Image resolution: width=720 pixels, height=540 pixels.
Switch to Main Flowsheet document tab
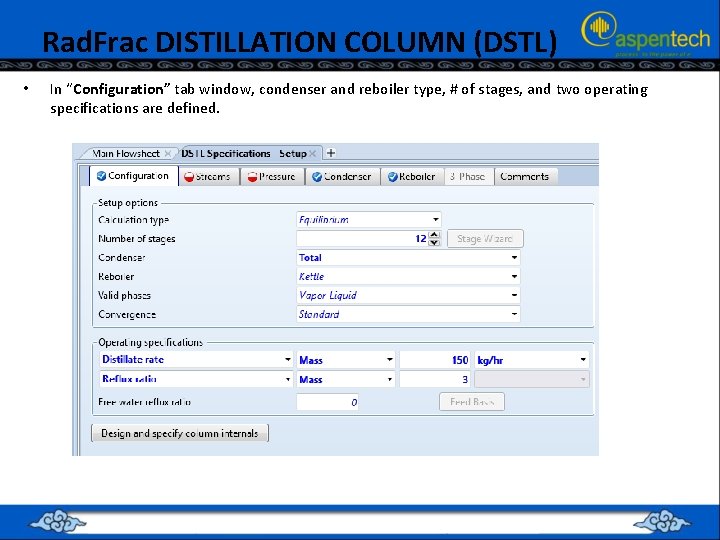pyautogui.click(x=125, y=153)
